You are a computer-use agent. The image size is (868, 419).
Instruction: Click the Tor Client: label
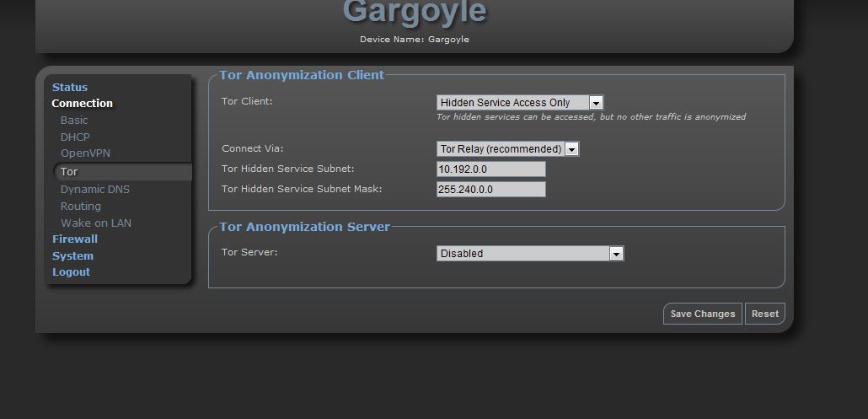(x=247, y=101)
